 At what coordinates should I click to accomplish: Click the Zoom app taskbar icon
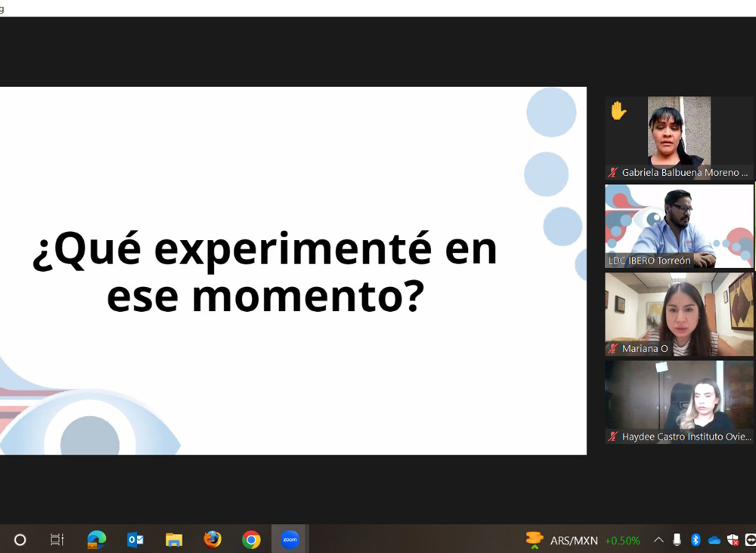pos(290,539)
